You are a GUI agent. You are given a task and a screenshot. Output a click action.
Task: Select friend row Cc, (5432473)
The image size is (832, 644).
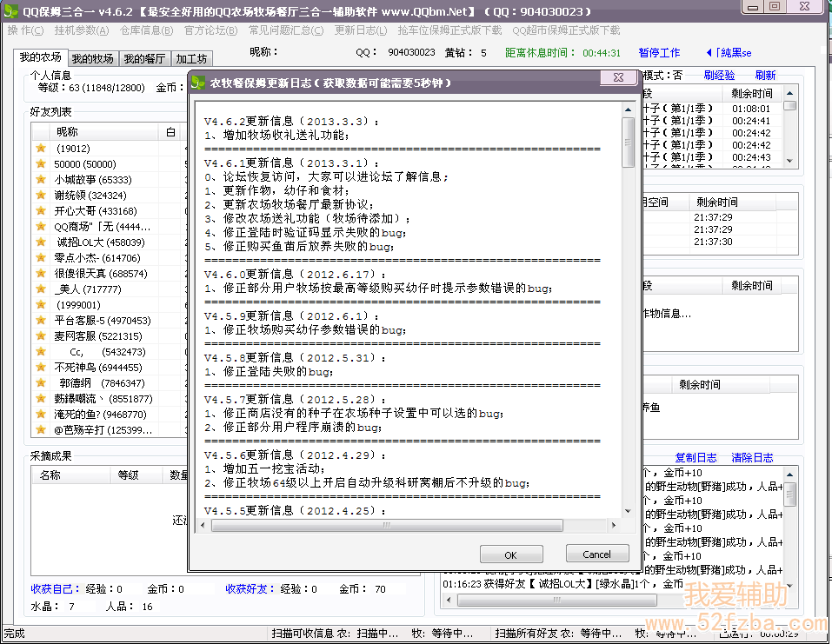click(x=109, y=352)
